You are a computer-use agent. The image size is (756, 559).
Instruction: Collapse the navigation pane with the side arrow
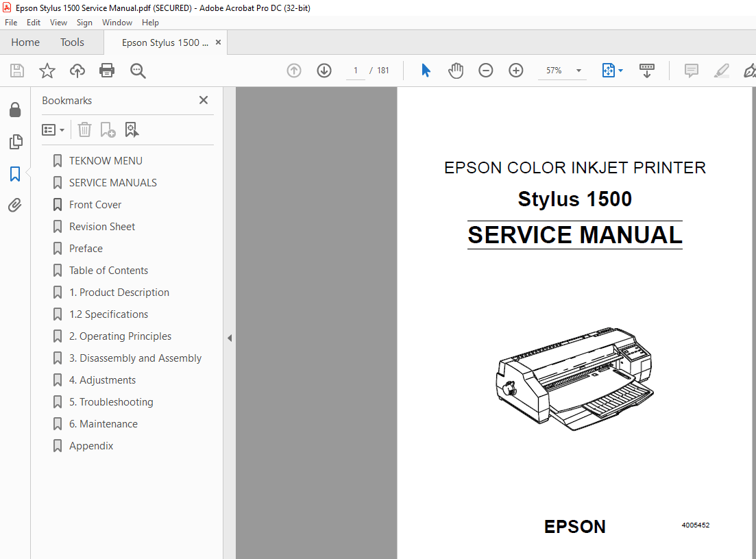coord(230,338)
